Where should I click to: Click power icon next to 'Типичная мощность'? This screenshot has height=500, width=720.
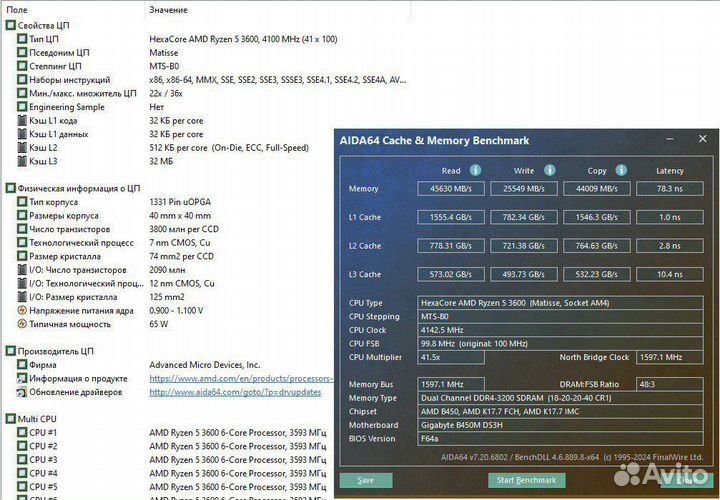point(22,324)
